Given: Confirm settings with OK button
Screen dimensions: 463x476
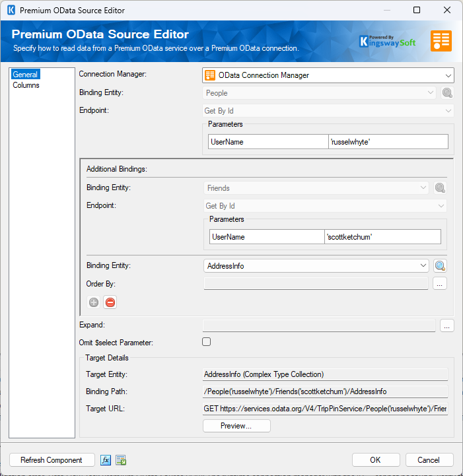Looking at the screenshot, I should click(x=376, y=460).
